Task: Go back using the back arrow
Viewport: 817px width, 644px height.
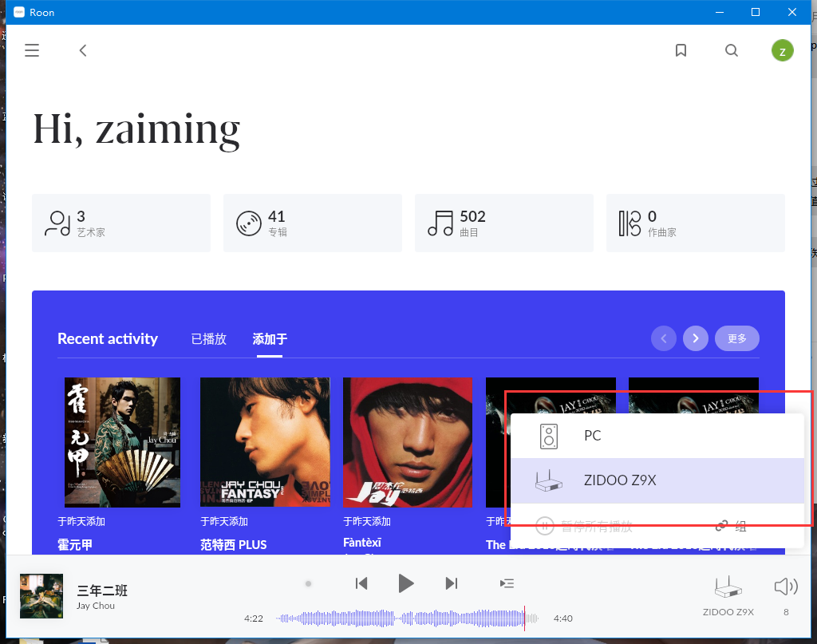Action: click(83, 51)
